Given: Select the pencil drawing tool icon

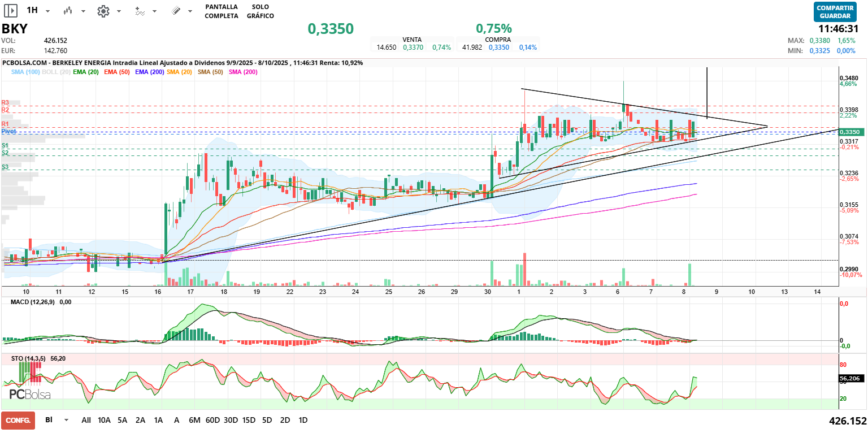Looking at the screenshot, I should point(176,11).
